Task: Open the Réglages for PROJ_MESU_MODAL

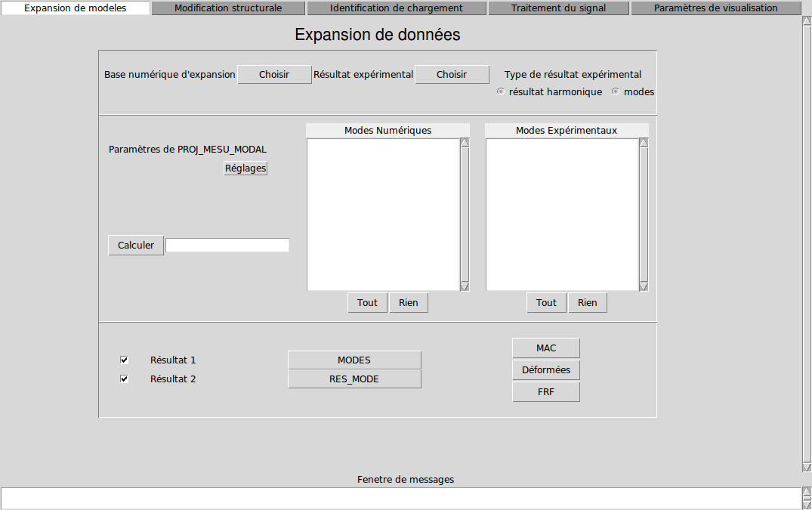Action: [x=245, y=168]
